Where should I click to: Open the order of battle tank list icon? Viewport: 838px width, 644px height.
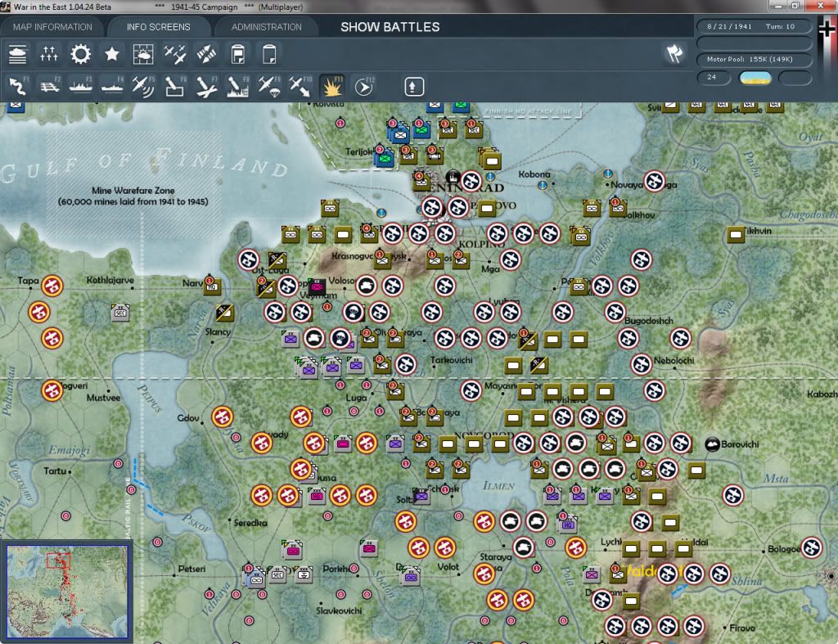click(18, 55)
